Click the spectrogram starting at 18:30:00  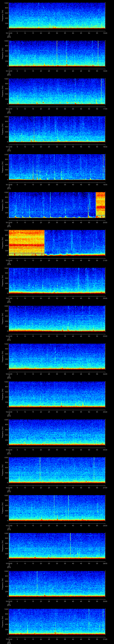tap(57, 621)
